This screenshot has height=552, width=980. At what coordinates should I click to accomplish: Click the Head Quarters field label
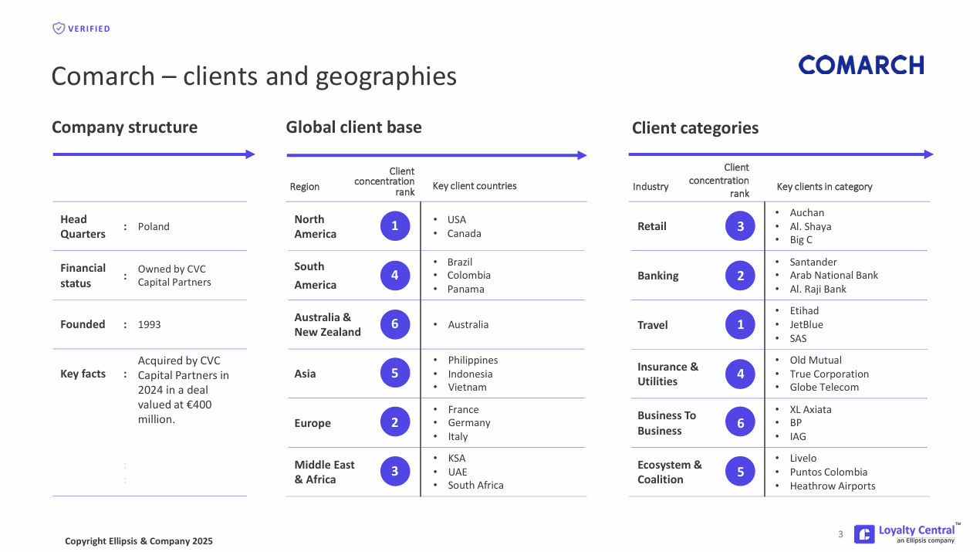83,226
